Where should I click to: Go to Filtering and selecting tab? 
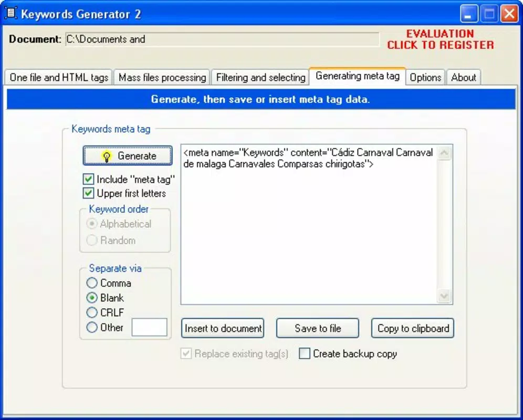click(x=260, y=77)
